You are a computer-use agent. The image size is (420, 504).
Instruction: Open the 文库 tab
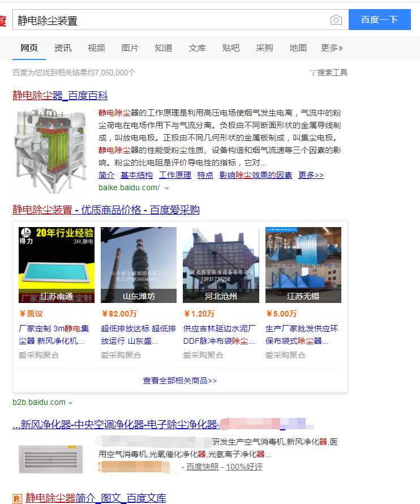(198, 48)
